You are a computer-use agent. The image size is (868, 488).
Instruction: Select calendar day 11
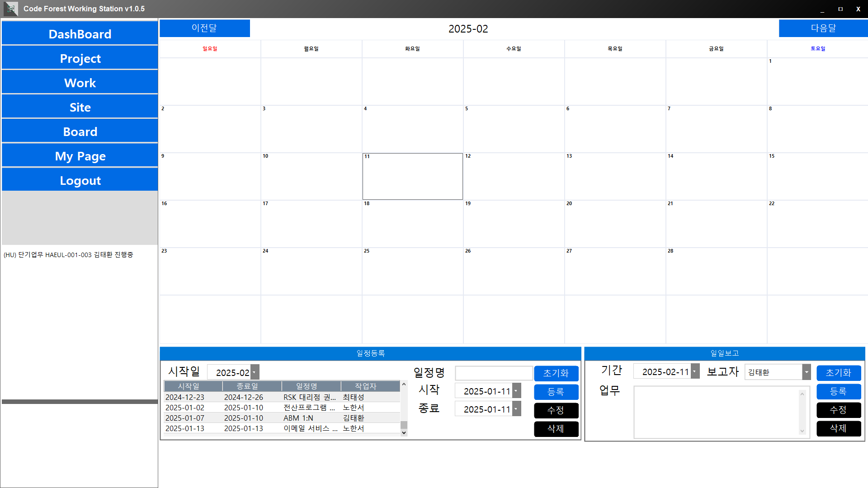[x=412, y=176]
